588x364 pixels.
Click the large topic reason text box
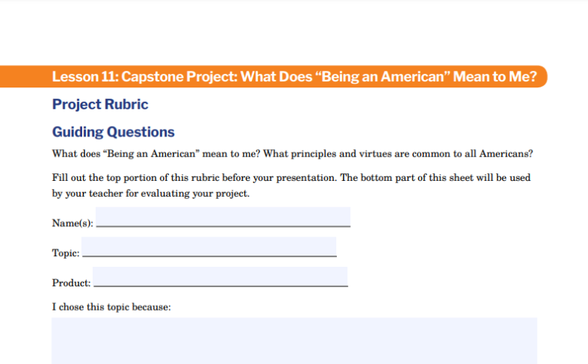click(294, 341)
